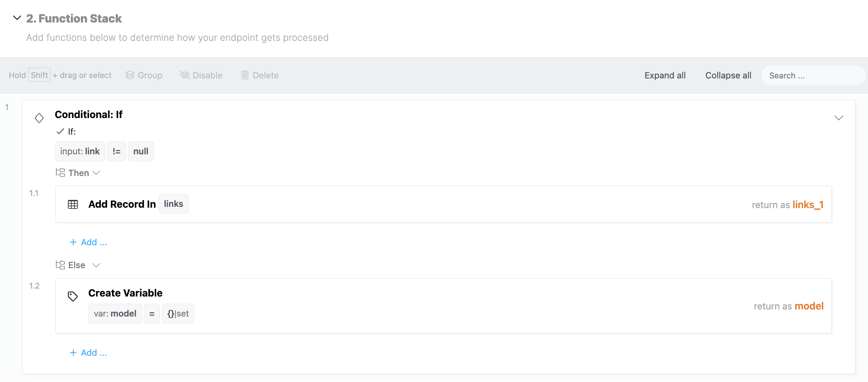Click the If checkmark icon
The height and width of the screenshot is (382, 868).
[60, 131]
